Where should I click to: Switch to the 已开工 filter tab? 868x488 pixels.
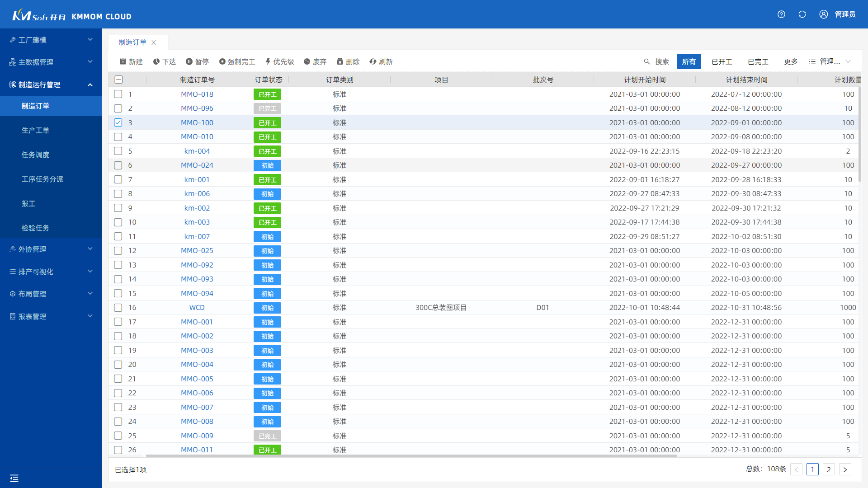coord(722,61)
